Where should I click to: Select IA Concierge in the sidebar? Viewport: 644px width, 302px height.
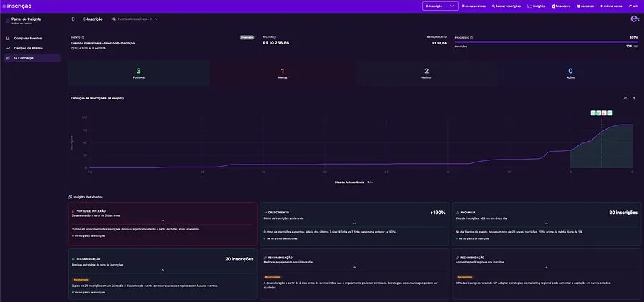pos(32,58)
